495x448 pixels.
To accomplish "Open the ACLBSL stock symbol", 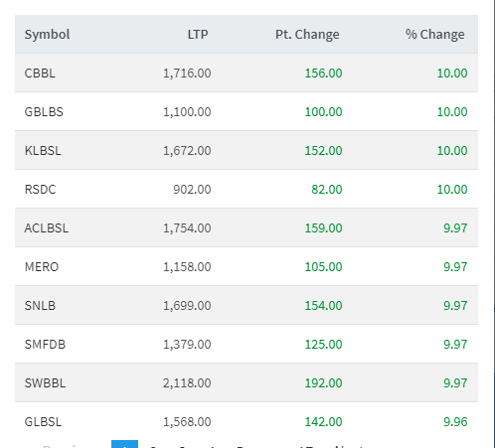I will click(47, 228).
